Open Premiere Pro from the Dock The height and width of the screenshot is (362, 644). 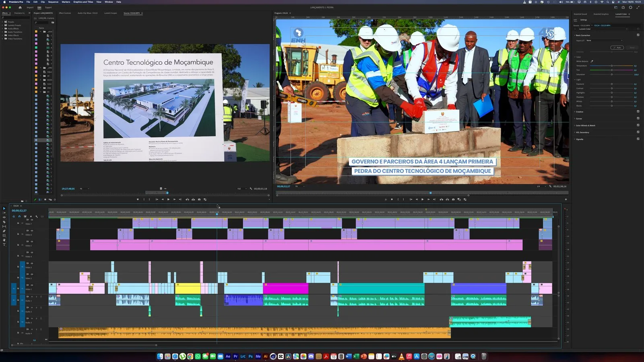pyautogui.click(x=235, y=356)
